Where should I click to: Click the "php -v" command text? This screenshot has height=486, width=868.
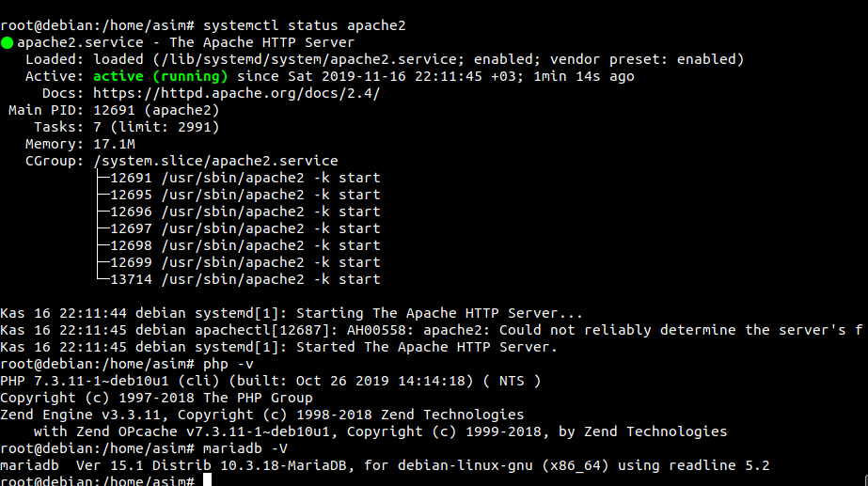click(x=229, y=364)
